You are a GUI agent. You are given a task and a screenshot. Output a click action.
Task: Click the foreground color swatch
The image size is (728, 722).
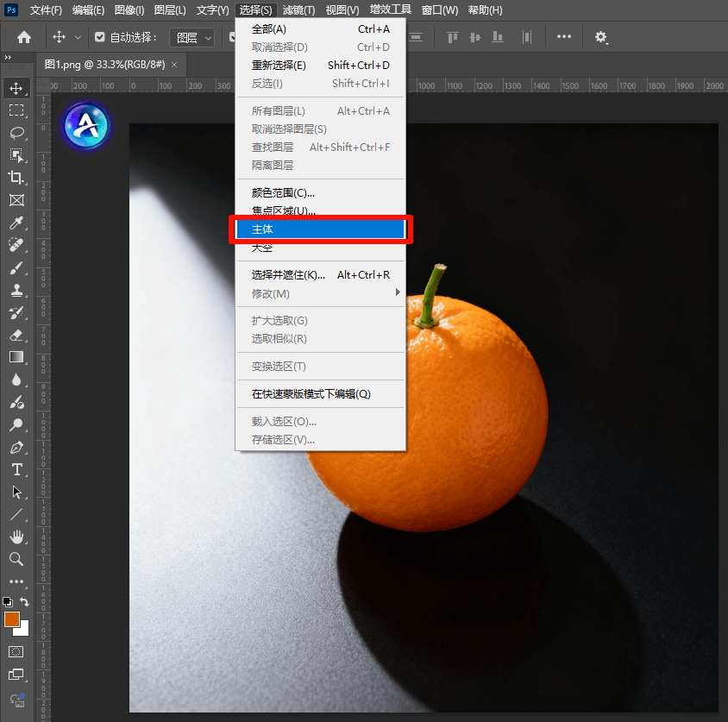tap(12, 619)
